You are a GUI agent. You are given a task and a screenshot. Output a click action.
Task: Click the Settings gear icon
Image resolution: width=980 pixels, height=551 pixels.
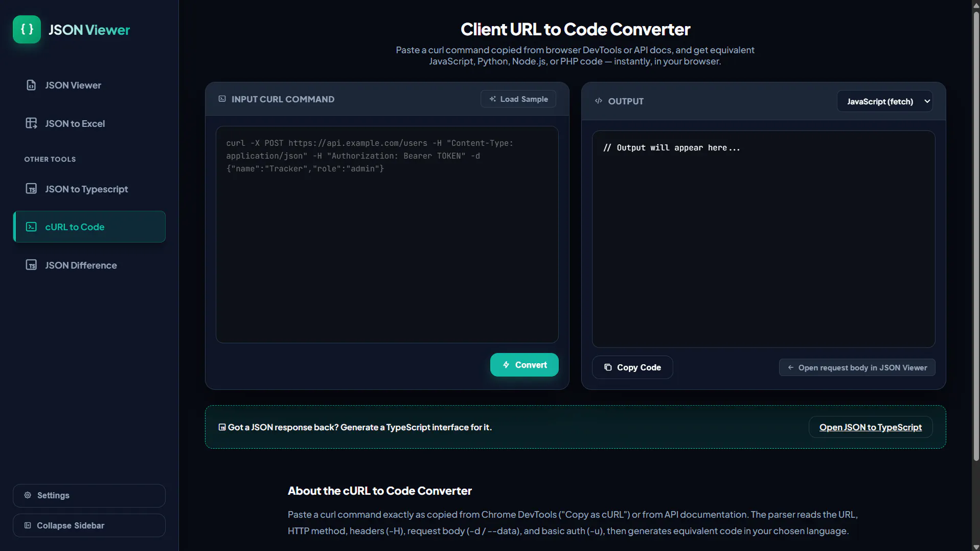[x=28, y=495]
